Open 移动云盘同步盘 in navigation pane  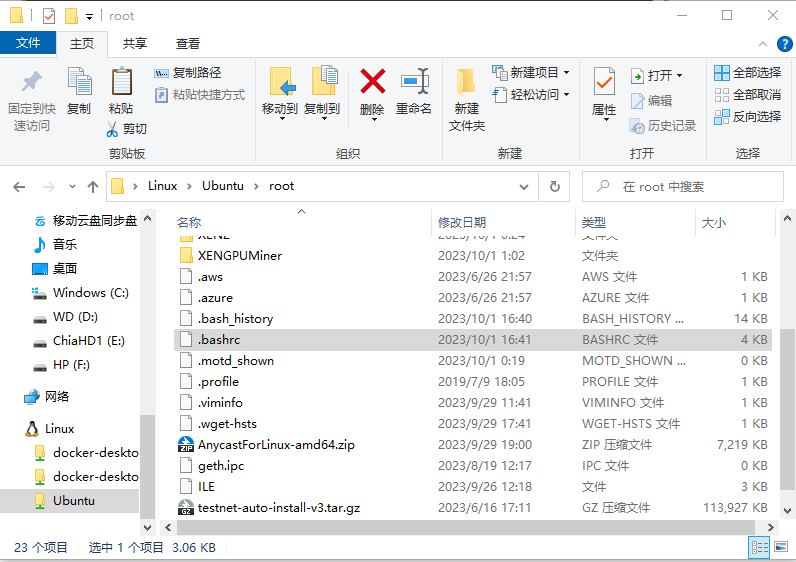tap(85, 221)
